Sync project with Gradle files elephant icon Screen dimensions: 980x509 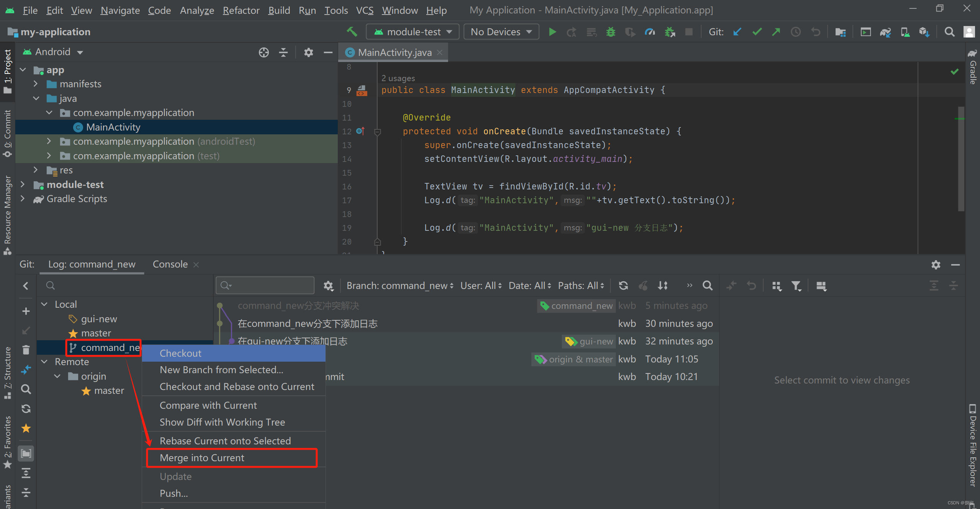[x=885, y=32]
